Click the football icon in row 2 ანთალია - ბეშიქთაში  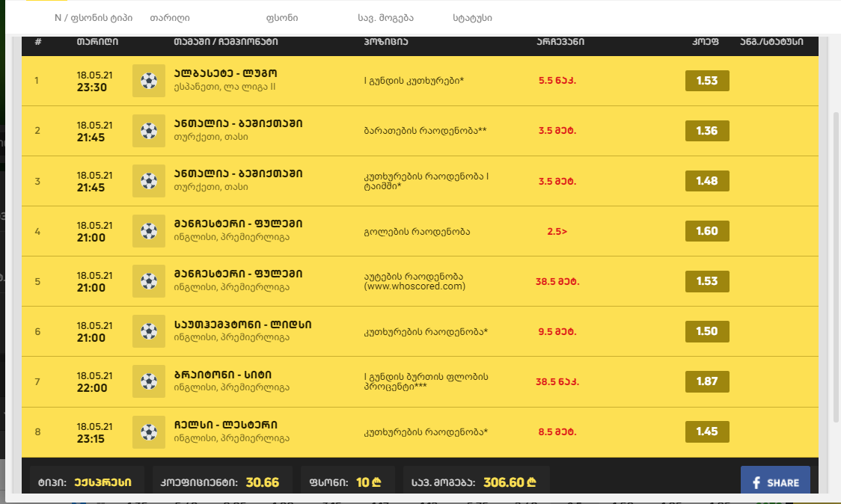click(149, 131)
